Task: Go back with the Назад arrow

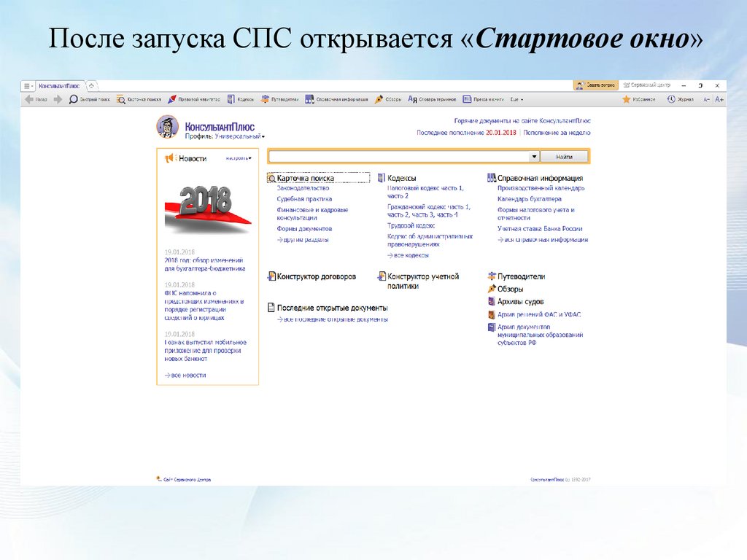Action: click(36, 99)
